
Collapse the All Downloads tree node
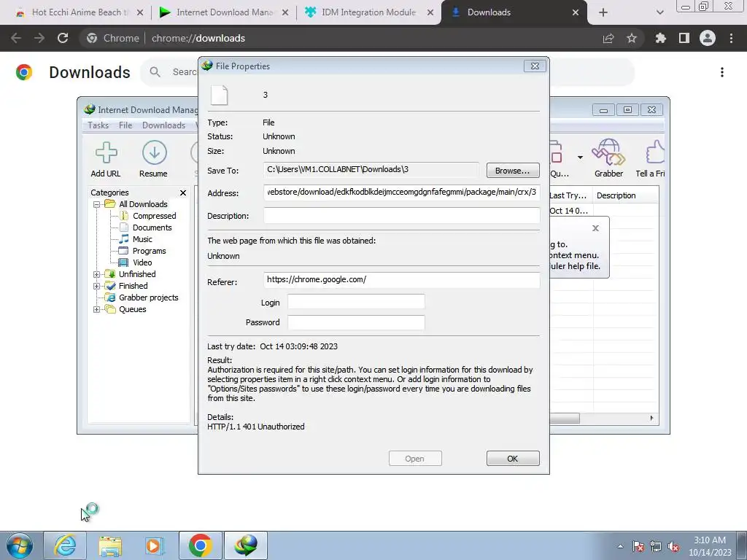(97, 204)
